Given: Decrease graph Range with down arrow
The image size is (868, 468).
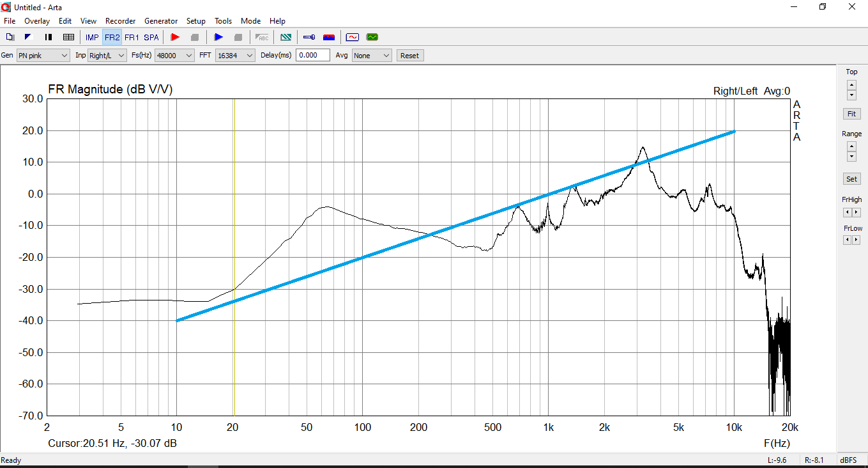Looking at the screenshot, I should pos(851,157).
